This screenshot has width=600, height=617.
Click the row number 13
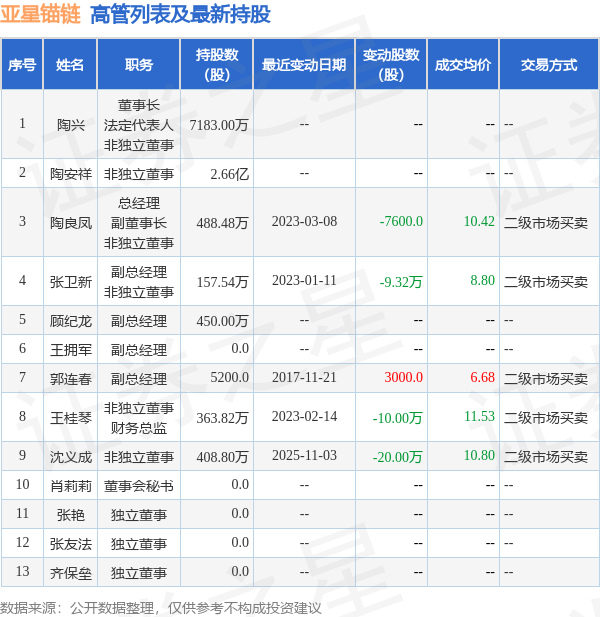22,571
